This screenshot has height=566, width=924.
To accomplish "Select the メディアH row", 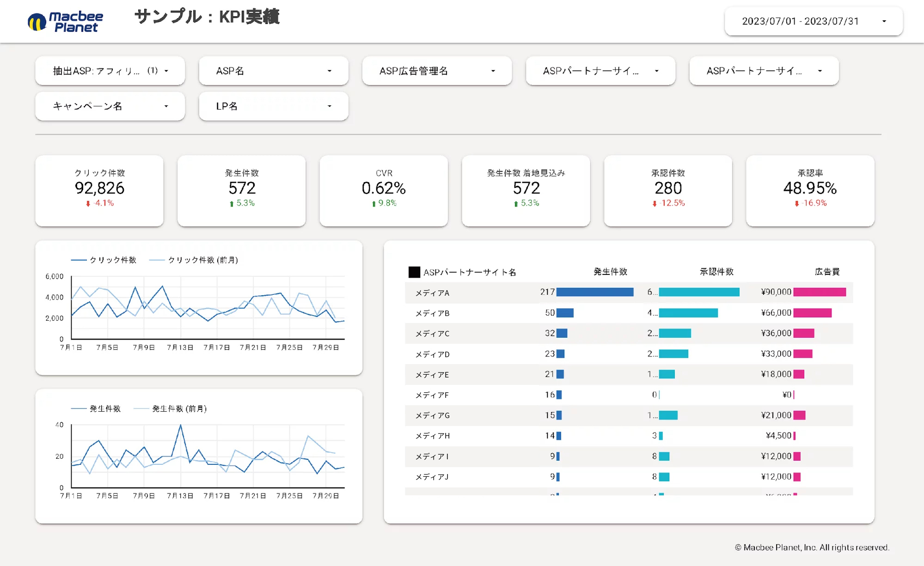I will coord(629,436).
